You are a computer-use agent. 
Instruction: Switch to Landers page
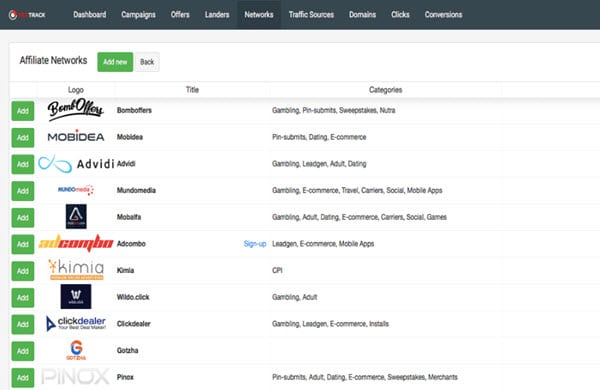click(217, 15)
